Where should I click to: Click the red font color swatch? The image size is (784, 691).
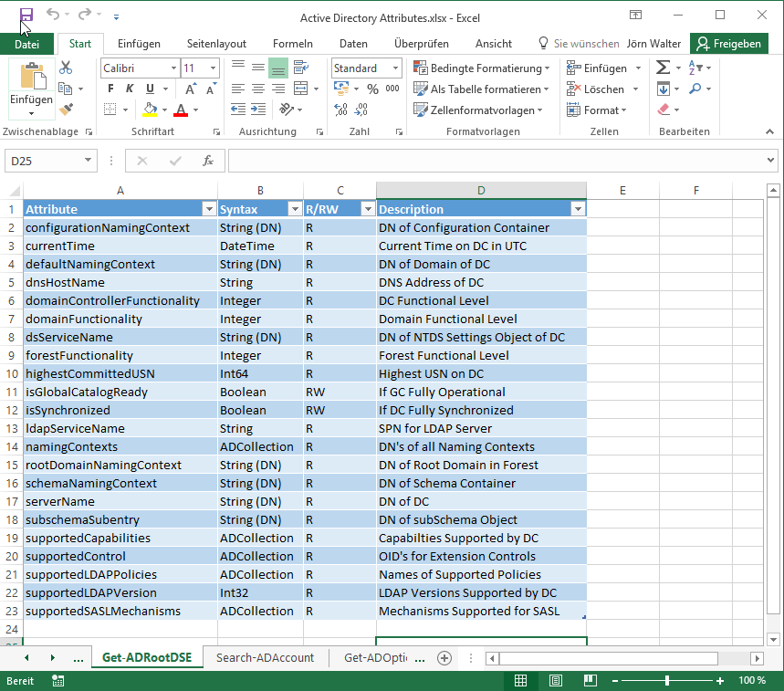180,110
